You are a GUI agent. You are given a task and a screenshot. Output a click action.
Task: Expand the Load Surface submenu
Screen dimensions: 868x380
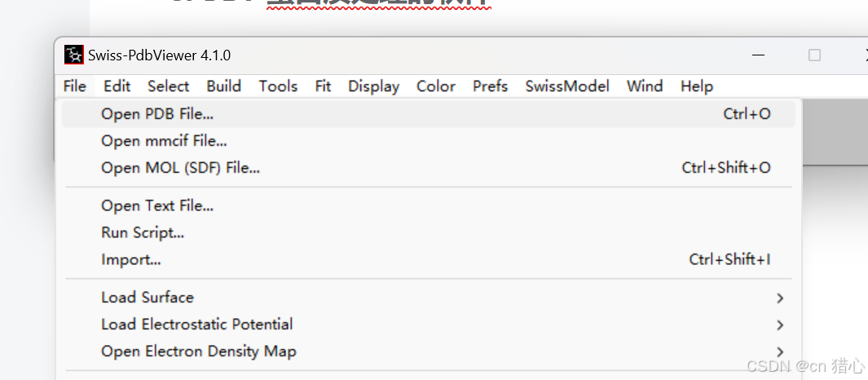coord(429,298)
